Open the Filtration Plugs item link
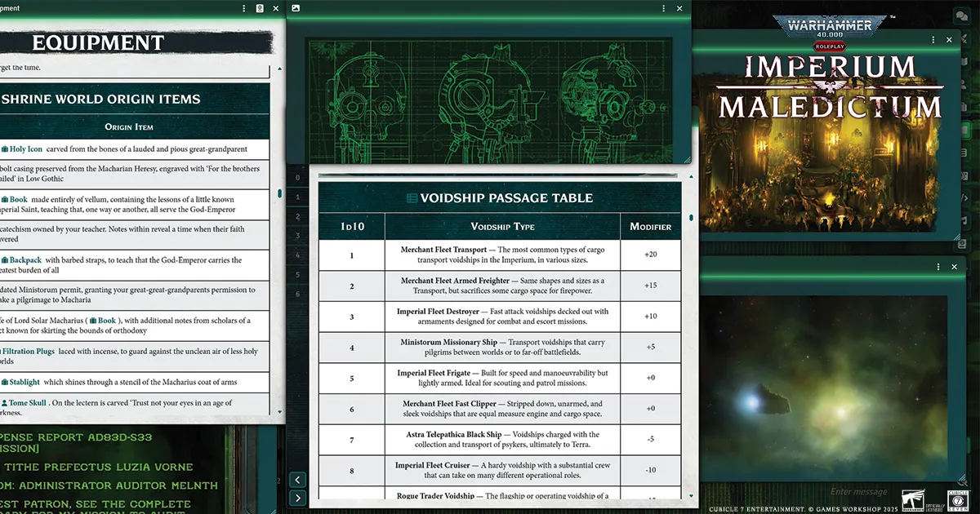Viewport: 980px width, 514px height. point(28,352)
